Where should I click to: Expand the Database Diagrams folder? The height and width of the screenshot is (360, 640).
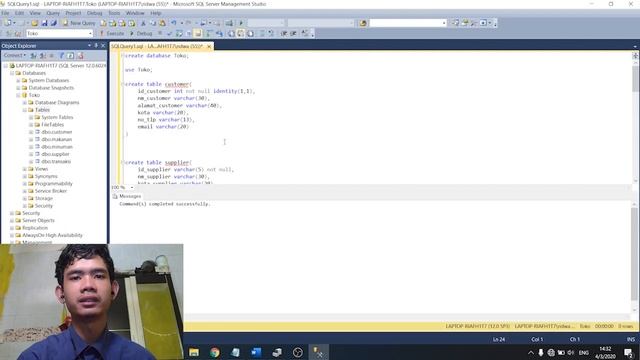click(x=24, y=102)
